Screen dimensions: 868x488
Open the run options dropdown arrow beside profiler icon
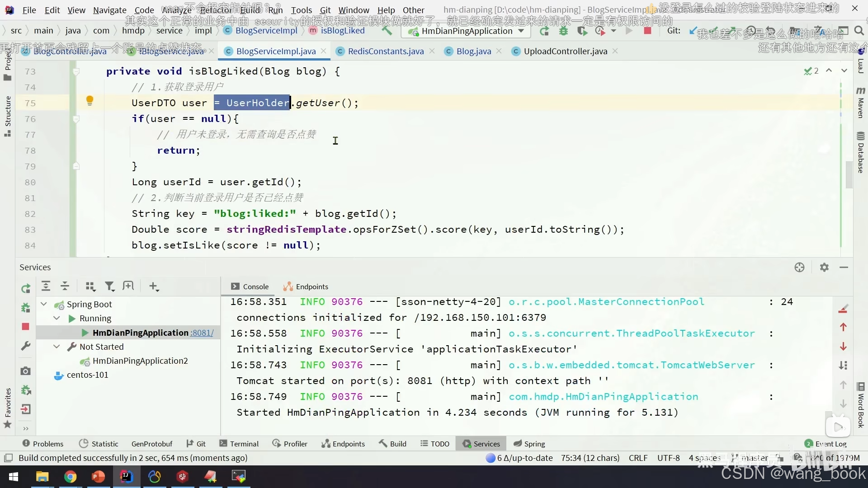(x=613, y=31)
